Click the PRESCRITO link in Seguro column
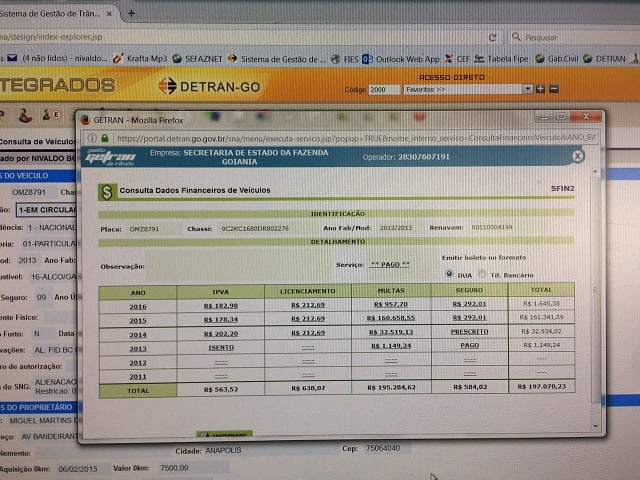 [470, 333]
